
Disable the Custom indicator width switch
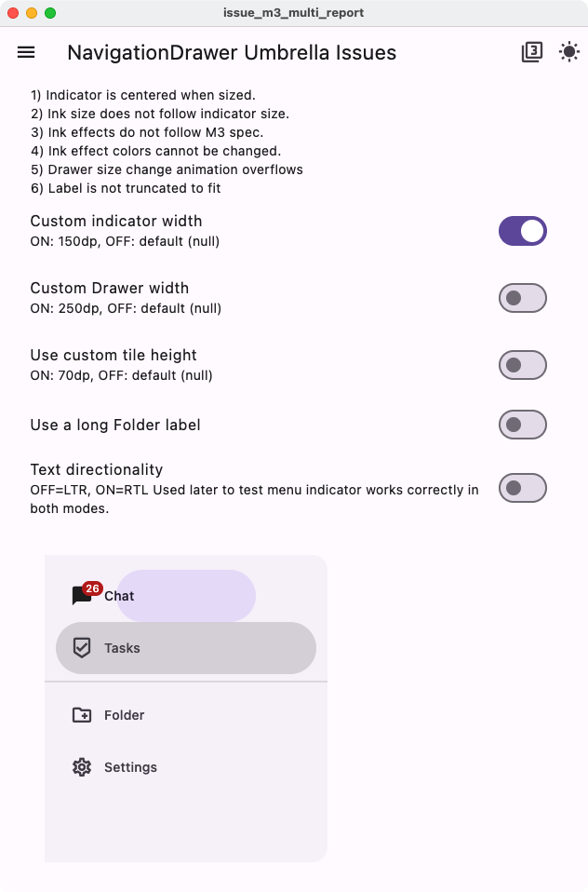[522, 230]
